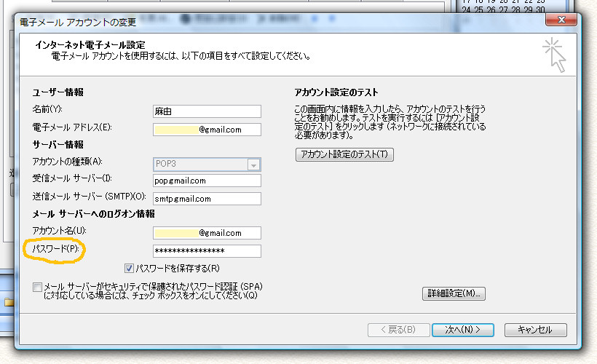Screen dimensions: 597x364
Task: Click the 電子メール アドレス(E) label
Action: tap(72, 127)
